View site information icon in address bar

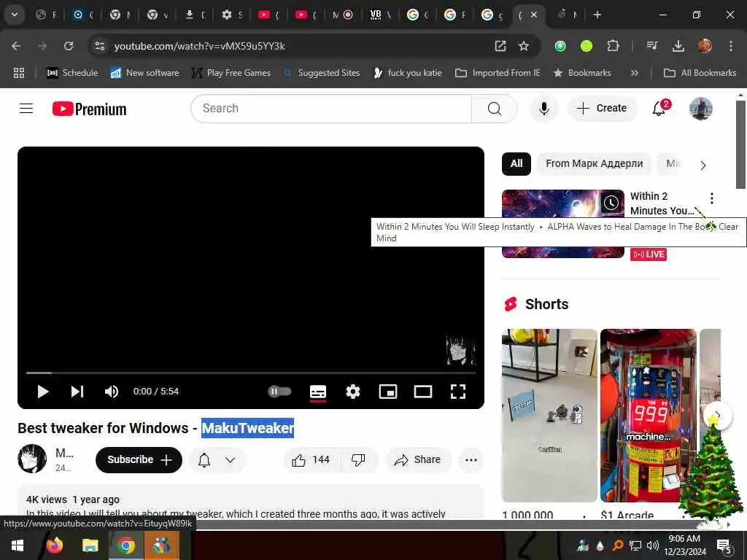click(x=99, y=46)
